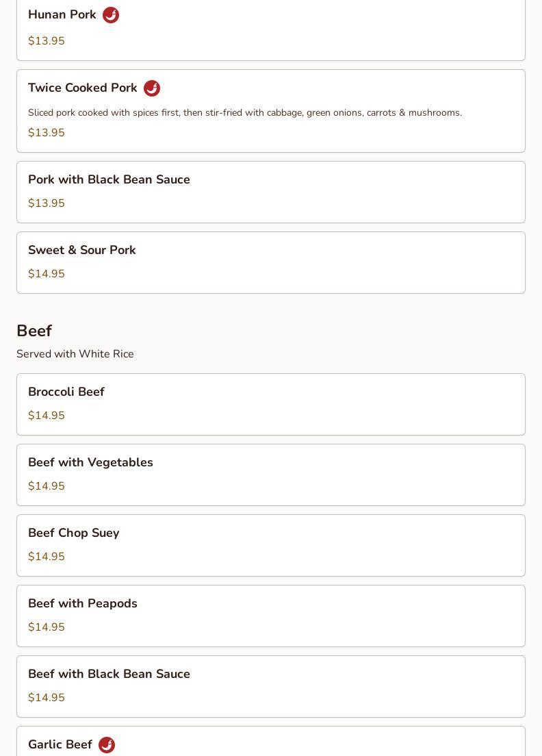Viewport: 542px width, 756px height.
Task: Click the $14.95 price under Broccoli Beef
Action: (x=47, y=416)
